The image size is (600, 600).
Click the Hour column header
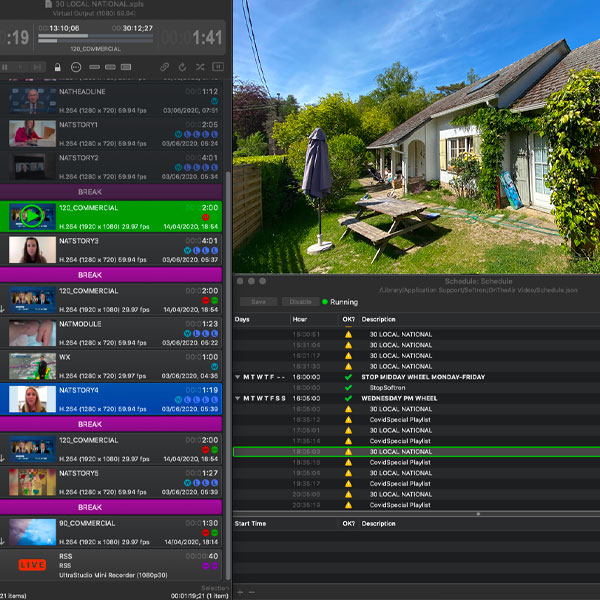click(x=299, y=319)
